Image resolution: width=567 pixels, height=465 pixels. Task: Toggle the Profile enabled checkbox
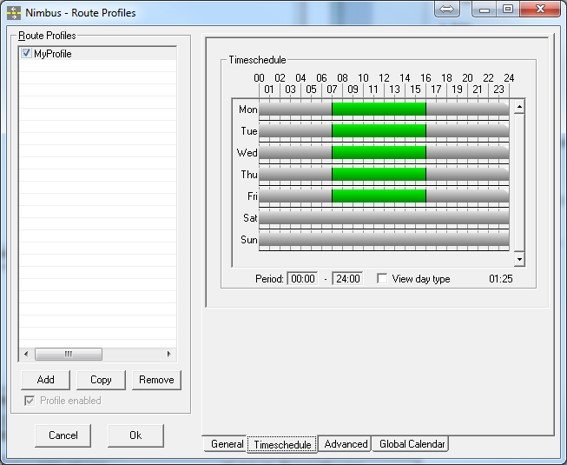(29, 401)
